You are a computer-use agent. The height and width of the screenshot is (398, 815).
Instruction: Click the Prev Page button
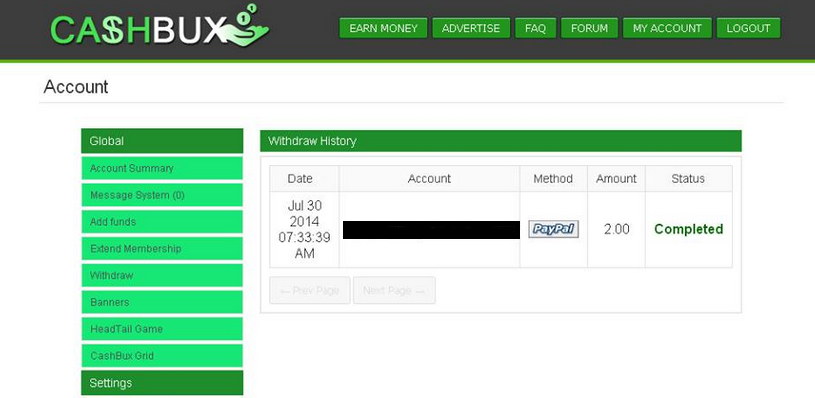[310, 290]
